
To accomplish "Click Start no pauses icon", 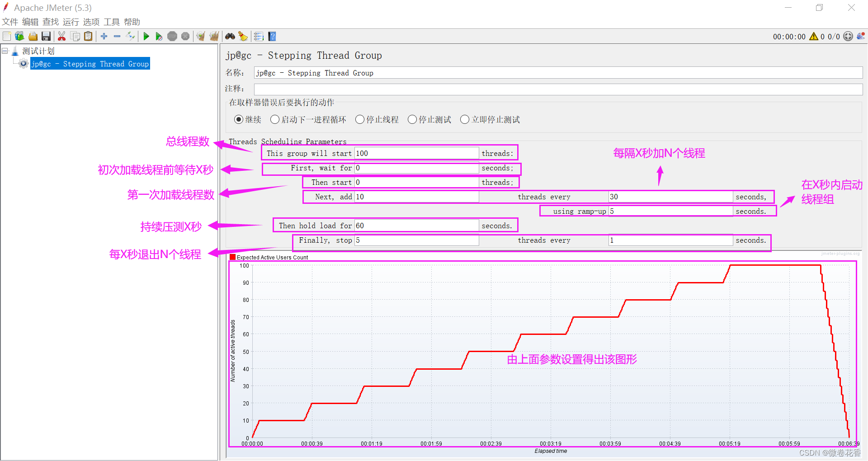I will point(159,36).
